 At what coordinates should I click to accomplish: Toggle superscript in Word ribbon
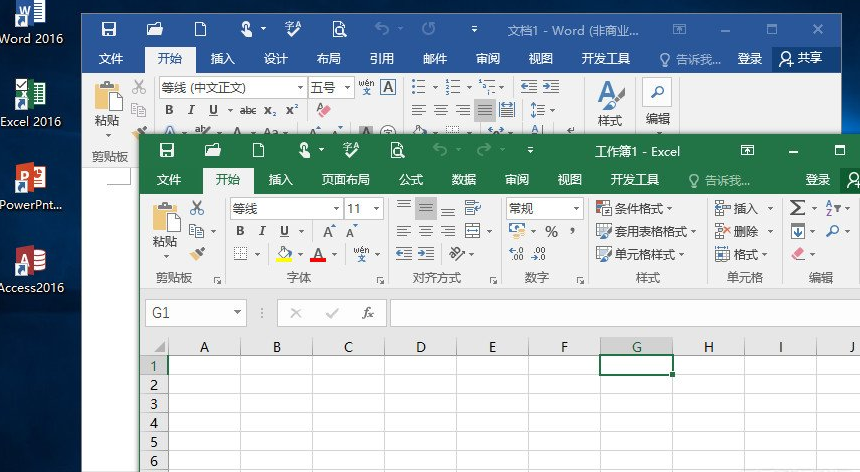[292, 110]
